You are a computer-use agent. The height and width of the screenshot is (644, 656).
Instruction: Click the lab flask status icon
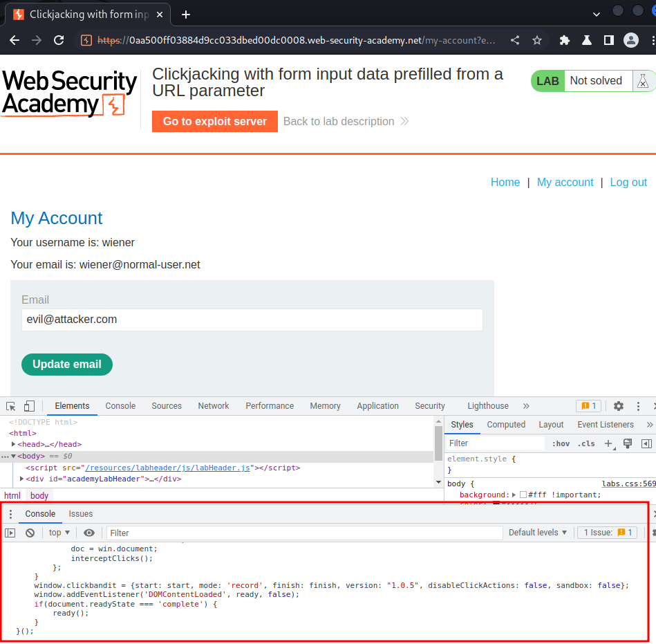coord(643,81)
